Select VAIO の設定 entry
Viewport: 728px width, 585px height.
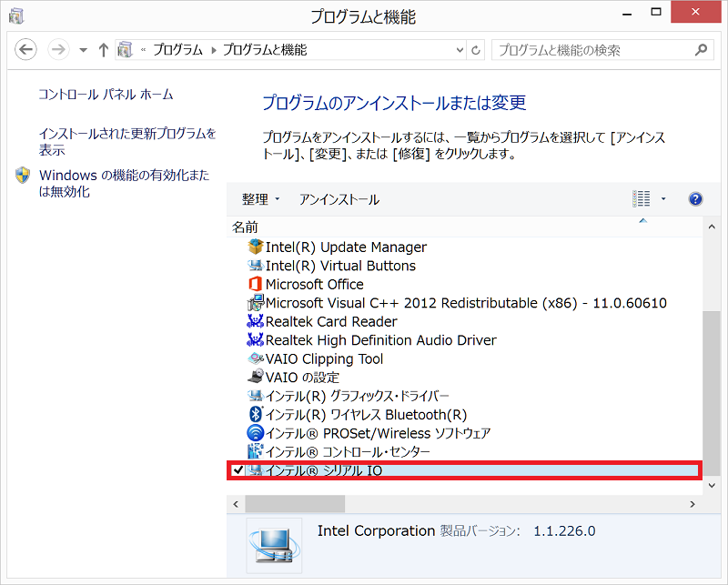point(302,377)
